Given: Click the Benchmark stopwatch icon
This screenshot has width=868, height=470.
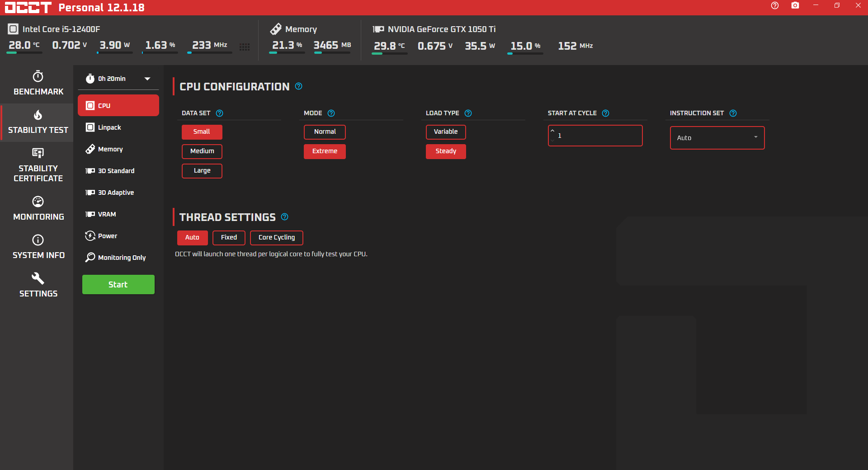Looking at the screenshot, I should pyautogui.click(x=38, y=76).
